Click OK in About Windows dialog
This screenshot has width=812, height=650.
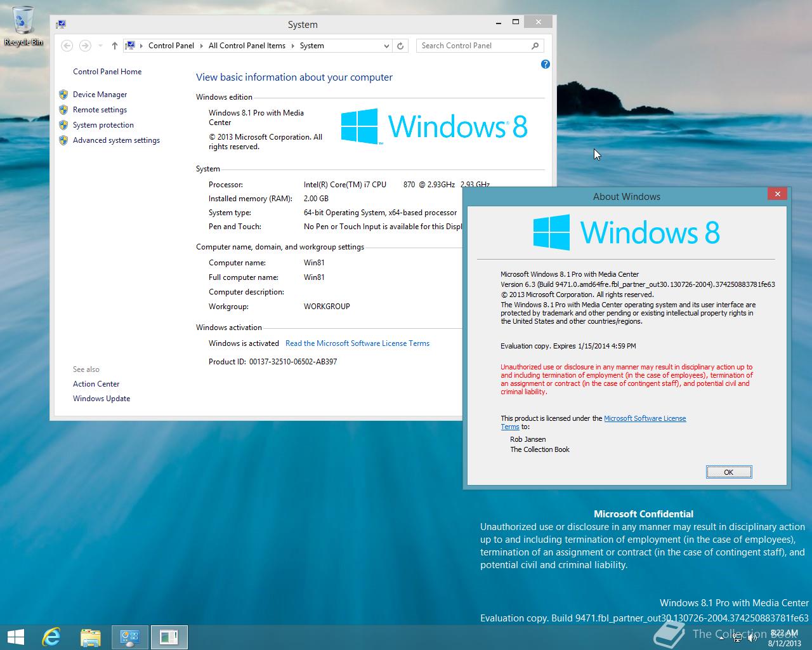click(x=729, y=472)
